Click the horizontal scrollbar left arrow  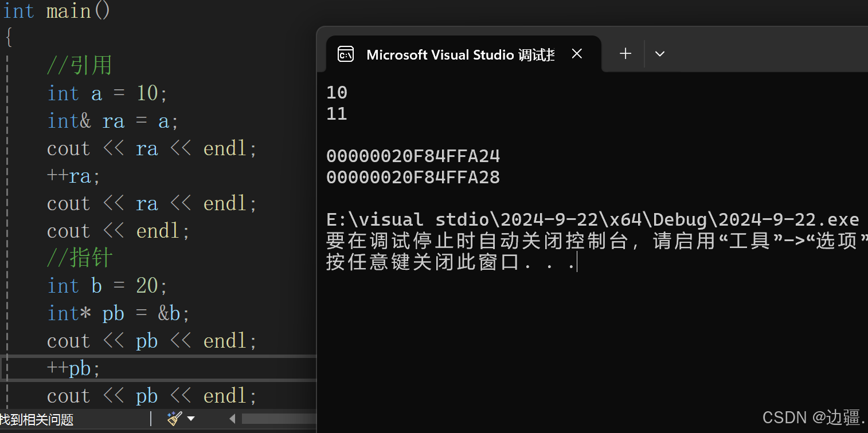click(232, 419)
